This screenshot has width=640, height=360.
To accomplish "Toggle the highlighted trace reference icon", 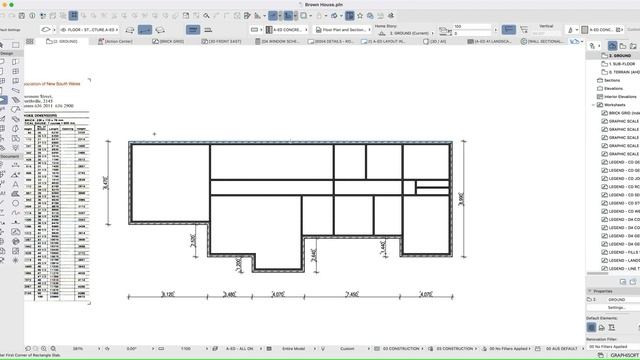I will (x=350, y=16).
